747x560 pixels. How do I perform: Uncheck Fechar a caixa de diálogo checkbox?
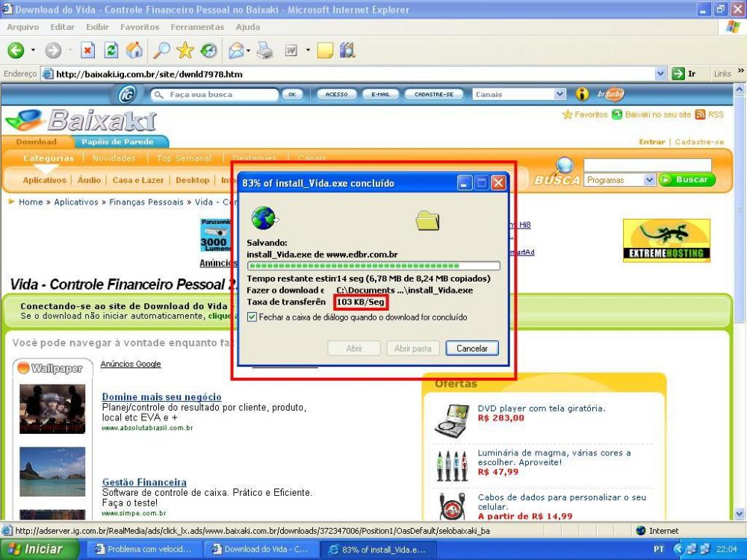[x=252, y=317]
